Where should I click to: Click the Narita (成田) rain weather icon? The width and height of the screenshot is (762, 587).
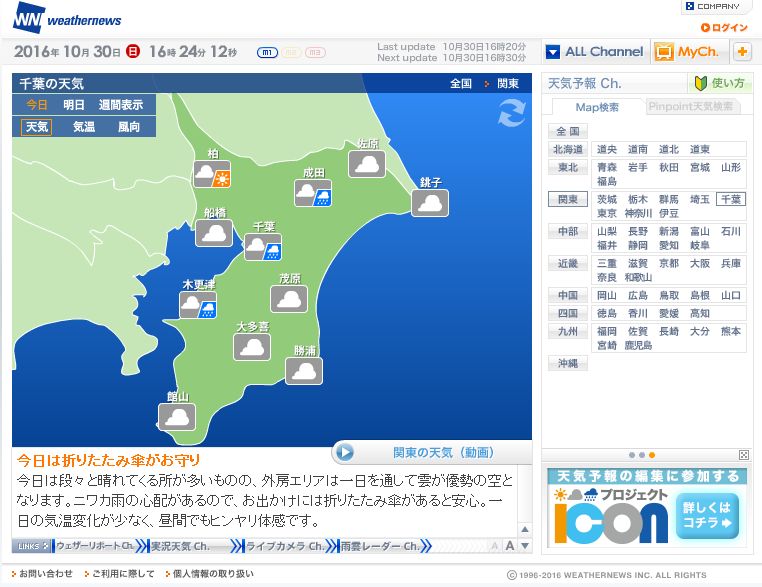point(313,193)
